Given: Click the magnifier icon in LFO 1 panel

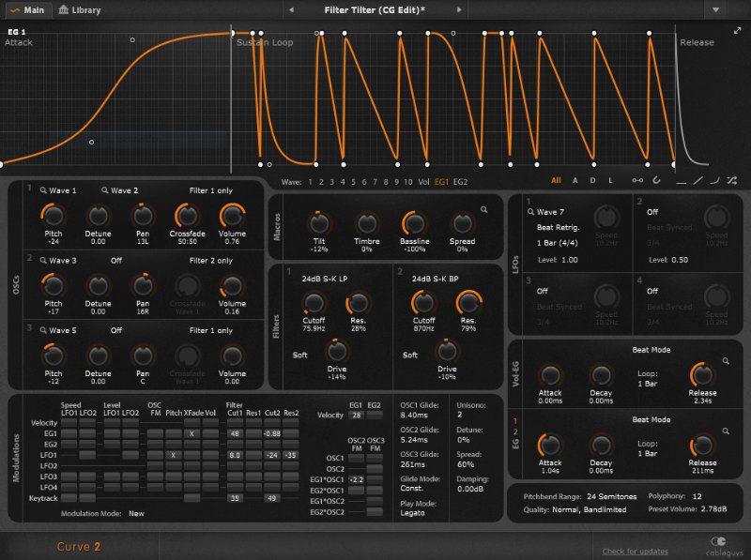Looking at the screenshot, I should tap(530, 210).
